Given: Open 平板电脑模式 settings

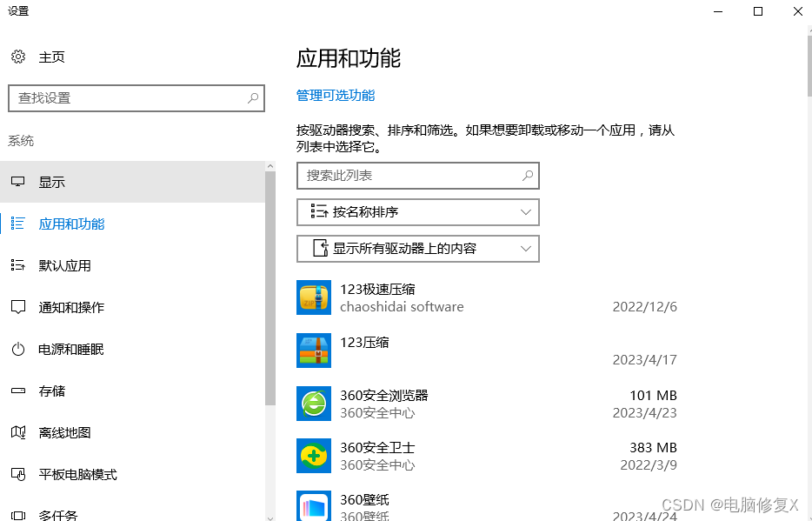Looking at the screenshot, I should [132, 474].
